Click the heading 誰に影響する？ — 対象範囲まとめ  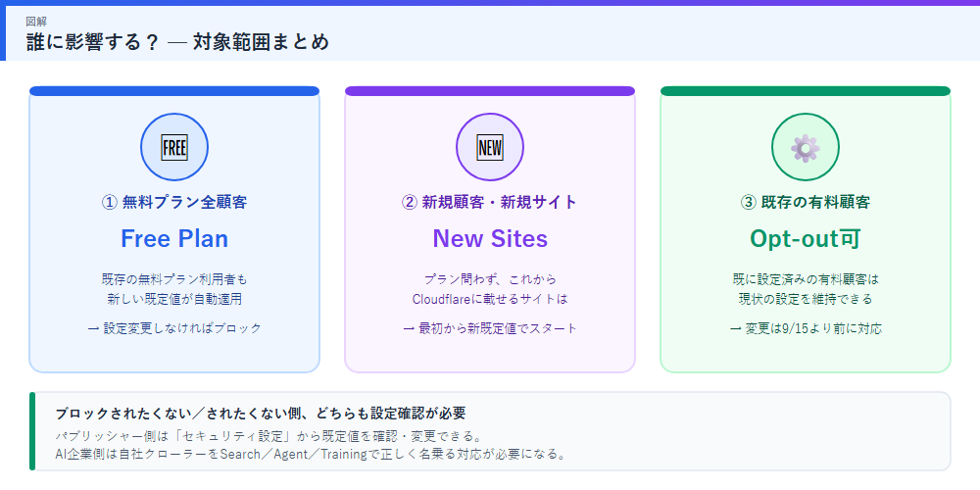click(177, 42)
